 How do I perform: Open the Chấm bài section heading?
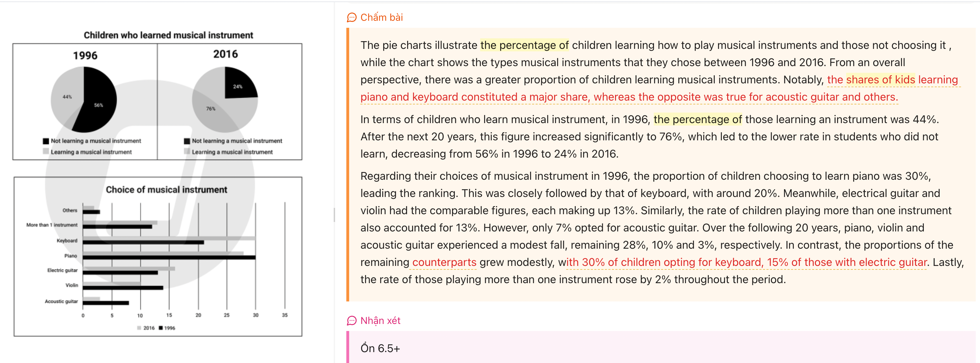pyautogui.click(x=381, y=18)
